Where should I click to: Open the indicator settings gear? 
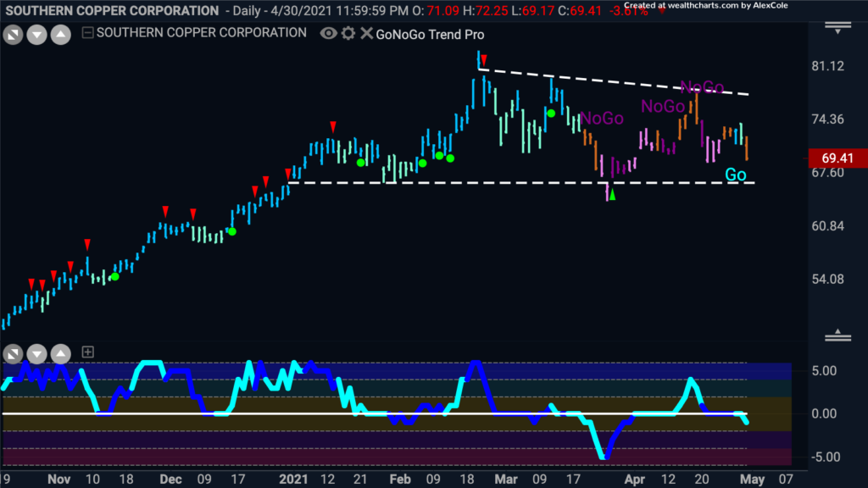pyautogui.click(x=348, y=34)
